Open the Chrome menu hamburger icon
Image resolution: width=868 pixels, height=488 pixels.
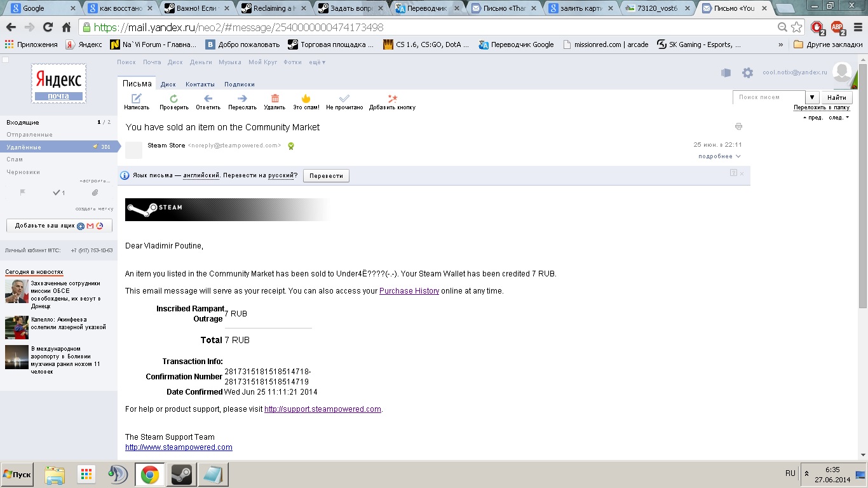858,27
